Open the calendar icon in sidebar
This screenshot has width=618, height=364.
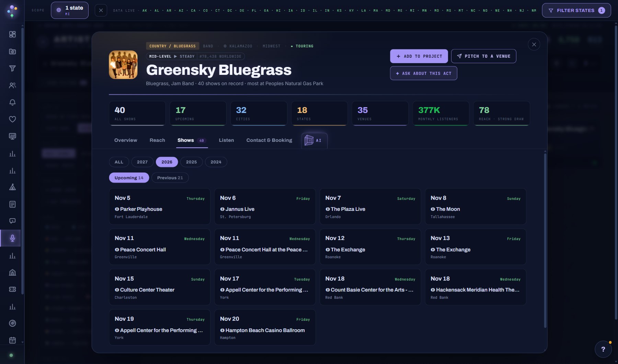(x=12, y=340)
